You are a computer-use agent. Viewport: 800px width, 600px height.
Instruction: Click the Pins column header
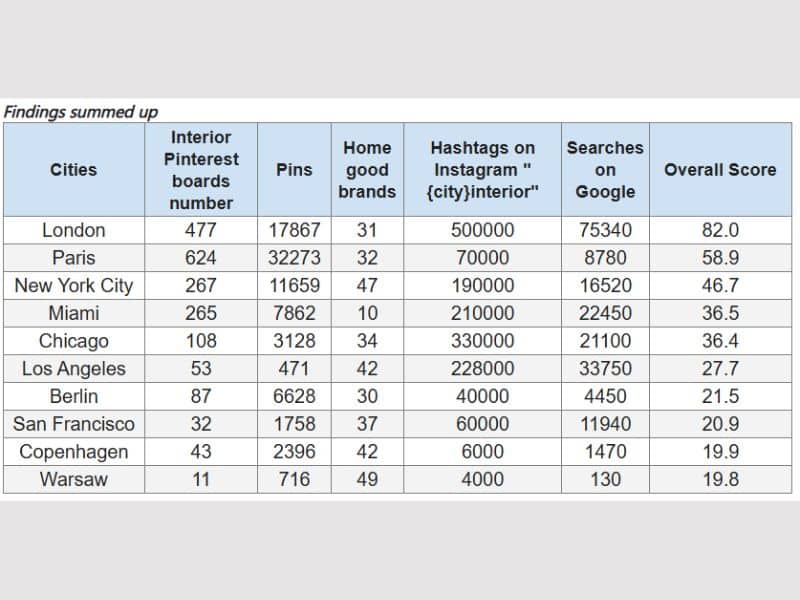click(294, 170)
